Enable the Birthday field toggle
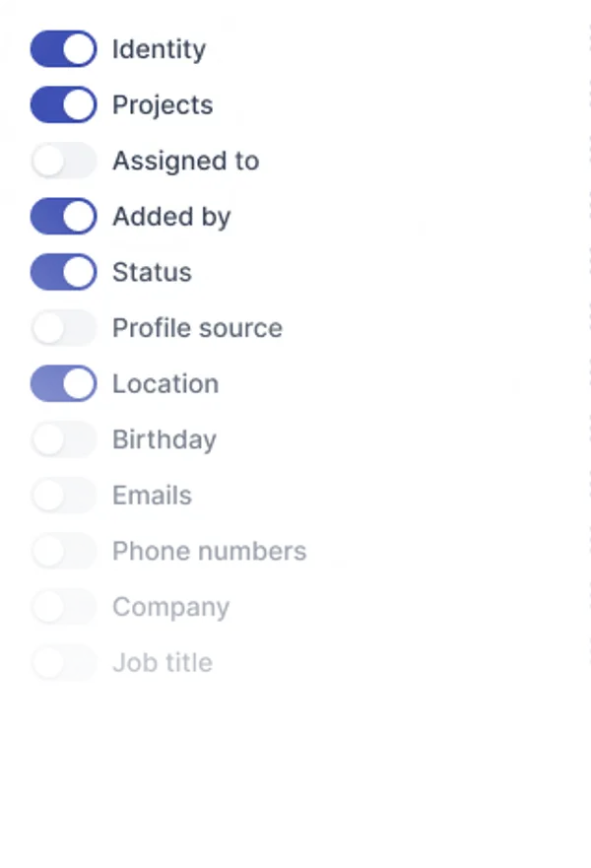 (x=63, y=439)
